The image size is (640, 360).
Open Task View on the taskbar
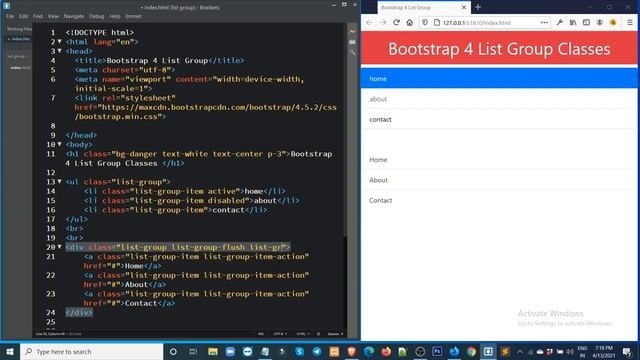[x=193, y=351]
